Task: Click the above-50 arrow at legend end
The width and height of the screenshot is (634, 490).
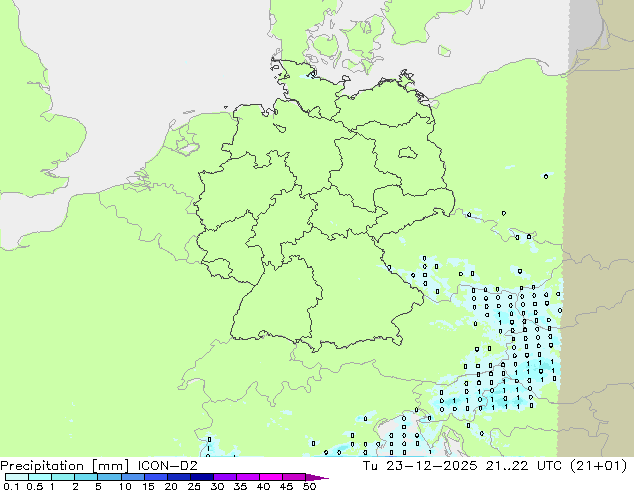Action: point(317,477)
